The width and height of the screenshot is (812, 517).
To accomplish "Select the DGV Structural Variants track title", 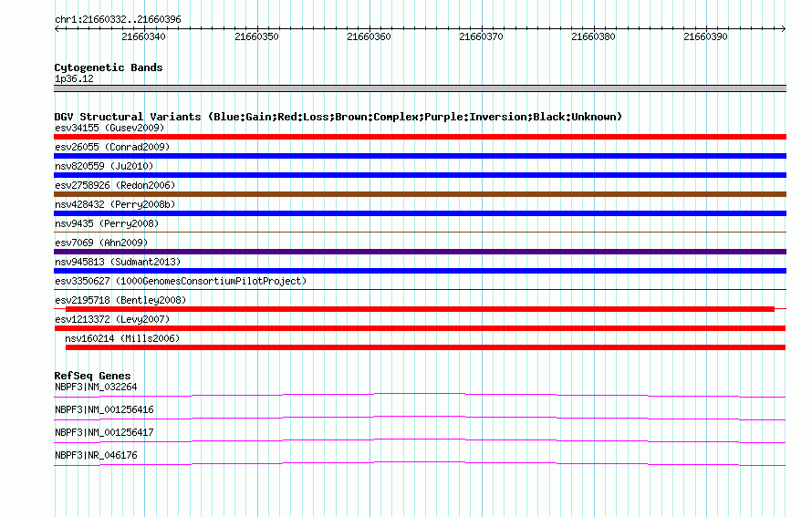I will [338, 117].
